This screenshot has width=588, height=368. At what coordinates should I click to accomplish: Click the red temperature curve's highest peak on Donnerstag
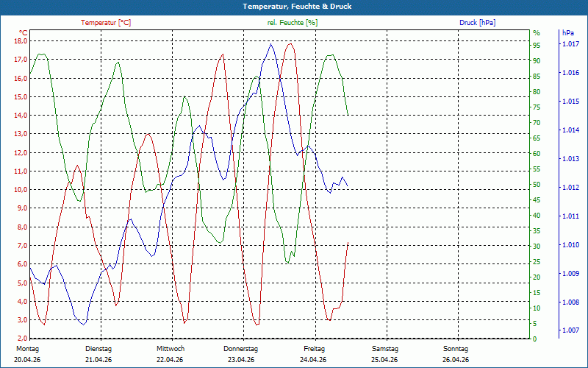(x=290, y=44)
